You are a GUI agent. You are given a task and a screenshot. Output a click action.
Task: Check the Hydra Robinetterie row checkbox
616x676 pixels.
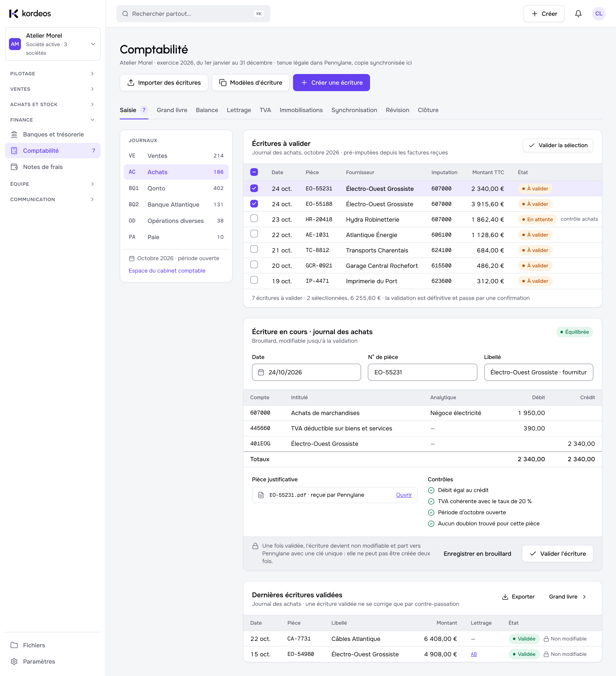tap(254, 218)
